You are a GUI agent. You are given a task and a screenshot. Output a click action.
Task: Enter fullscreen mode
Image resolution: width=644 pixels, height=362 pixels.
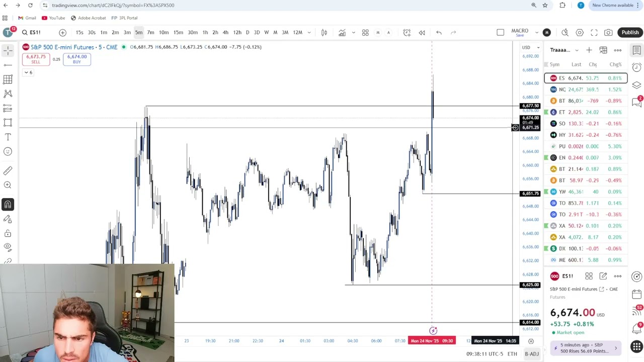coord(594,32)
